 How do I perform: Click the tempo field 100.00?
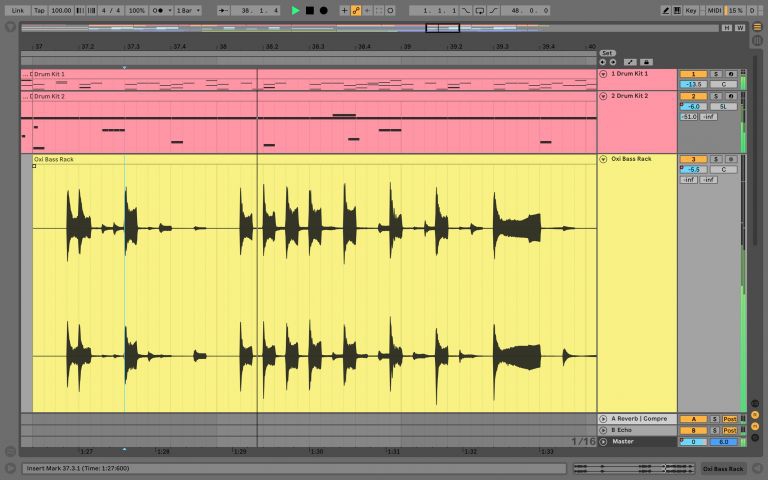pyautogui.click(x=61, y=10)
